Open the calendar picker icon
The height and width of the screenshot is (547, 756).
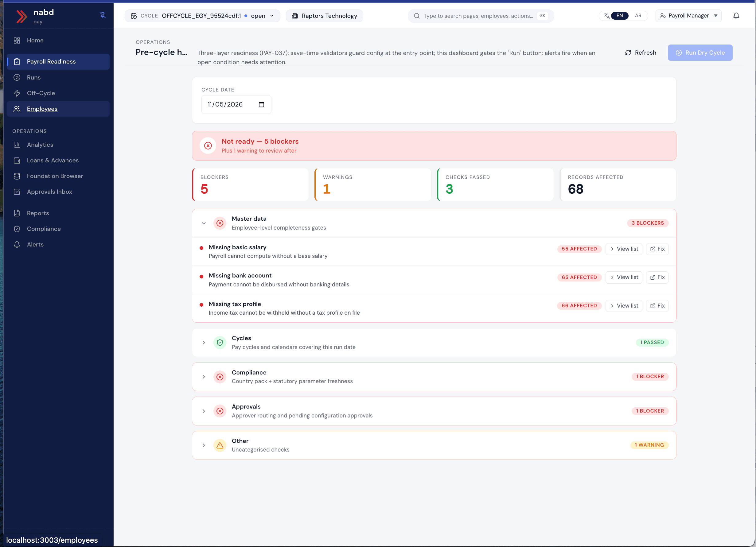coord(261,104)
